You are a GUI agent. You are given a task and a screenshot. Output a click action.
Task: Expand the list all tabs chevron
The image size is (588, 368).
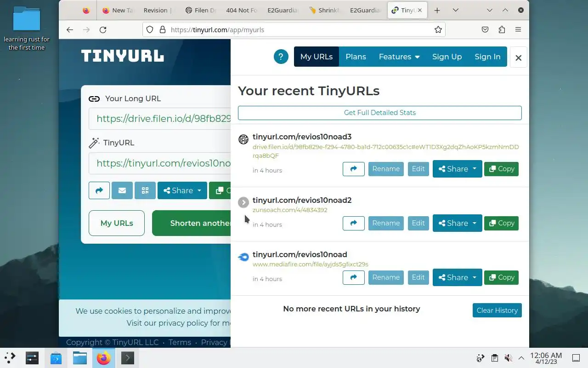[x=456, y=10]
